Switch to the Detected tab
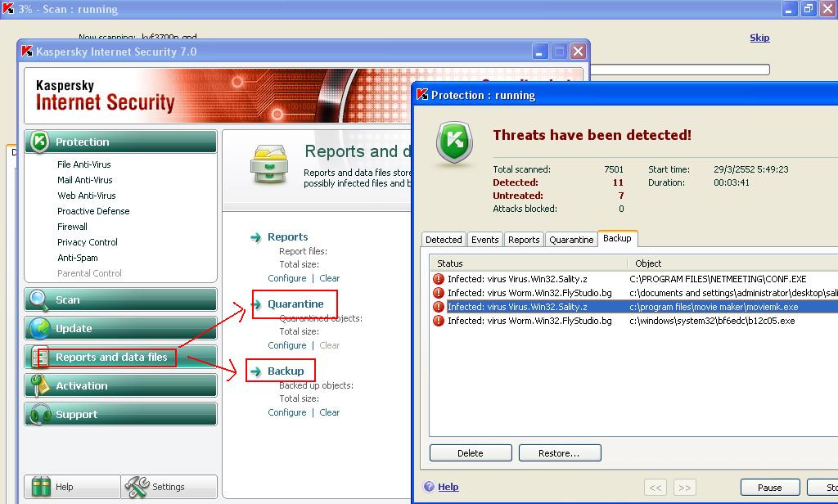This screenshot has height=504, width=838. pyautogui.click(x=444, y=240)
